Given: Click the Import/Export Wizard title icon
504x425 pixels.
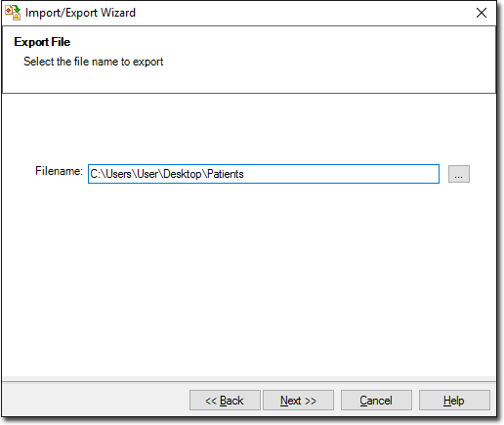Looking at the screenshot, I should point(13,13).
